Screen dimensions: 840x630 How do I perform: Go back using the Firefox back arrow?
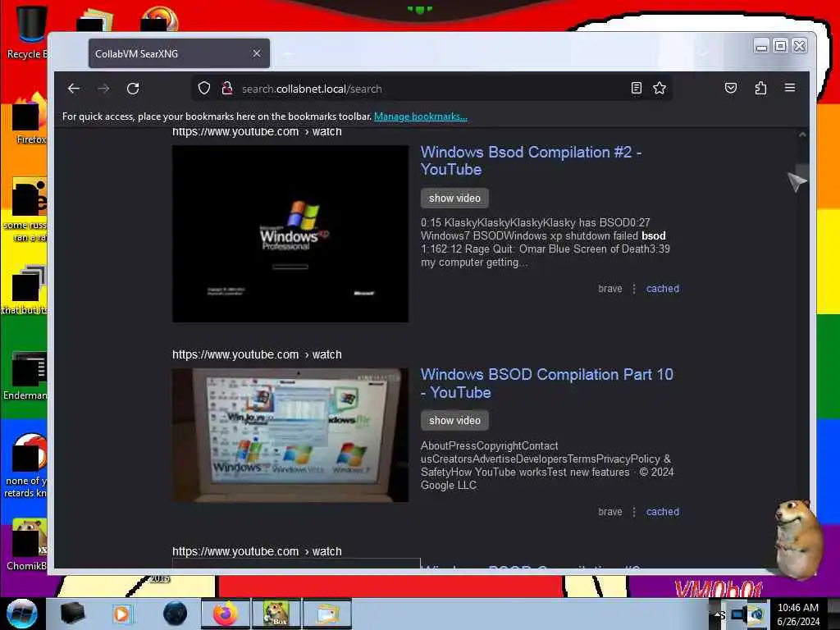pyautogui.click(x=74, y=89)
